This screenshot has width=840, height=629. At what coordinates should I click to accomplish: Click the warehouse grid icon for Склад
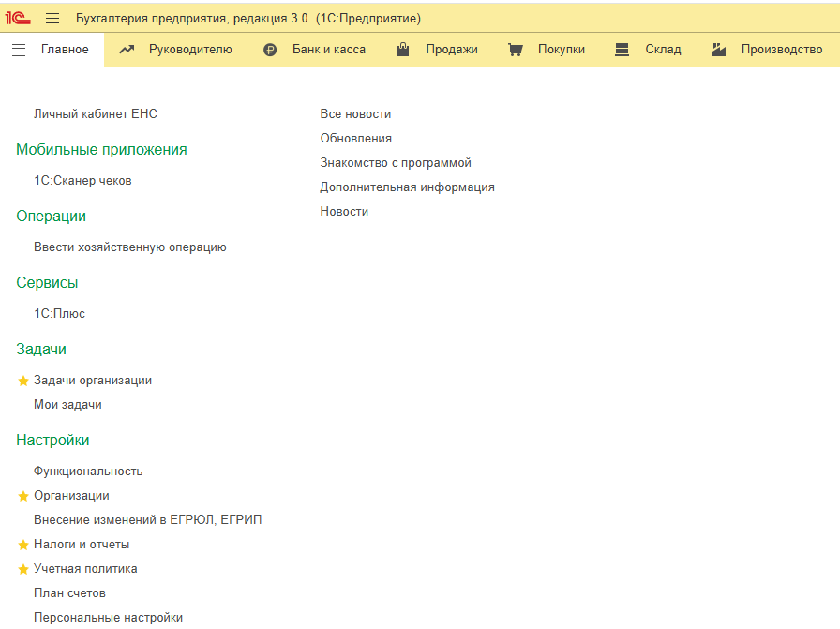coord(622,50)
